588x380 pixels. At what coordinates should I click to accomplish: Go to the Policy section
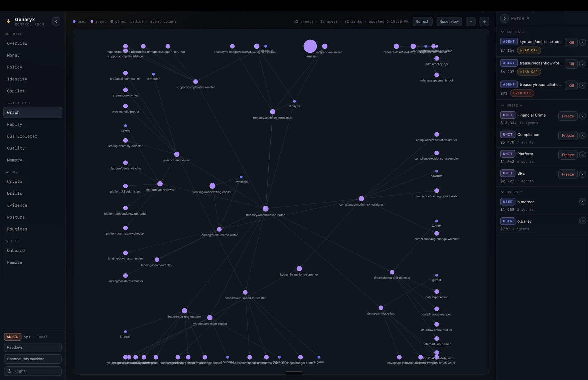coord(33,67)
